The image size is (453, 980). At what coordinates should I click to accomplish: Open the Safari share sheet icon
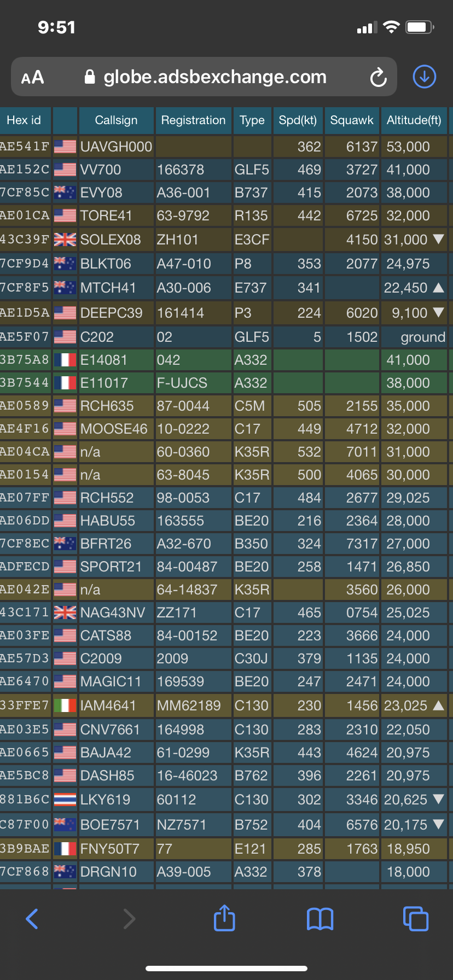coord(224,918)
